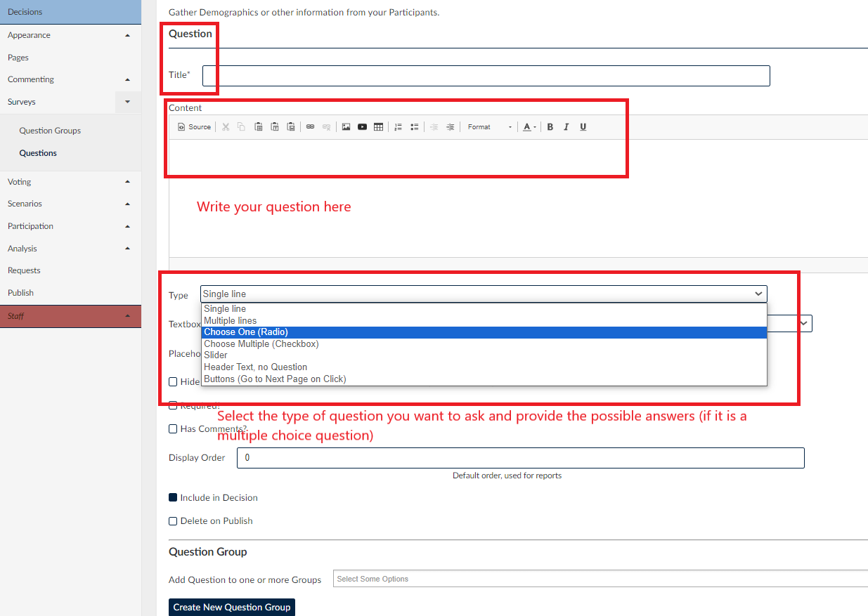Click Create New Question Group button
Screen dimensions: 868x616
coord(232,608)
